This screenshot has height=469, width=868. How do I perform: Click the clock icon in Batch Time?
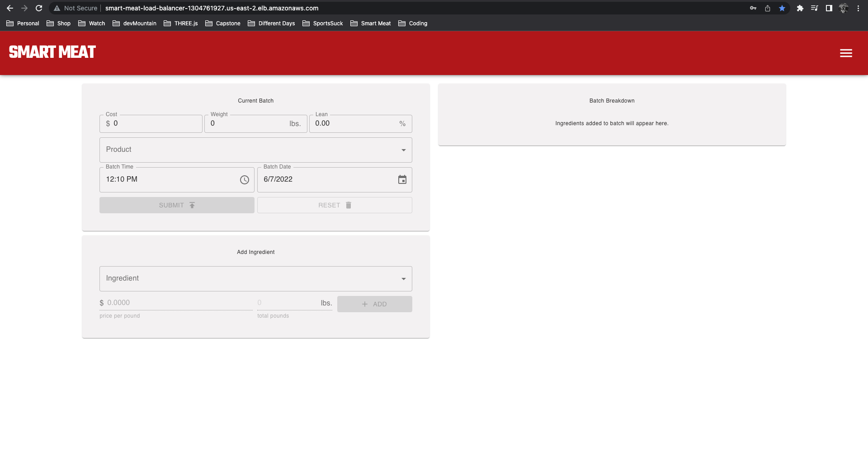[245, 180]
